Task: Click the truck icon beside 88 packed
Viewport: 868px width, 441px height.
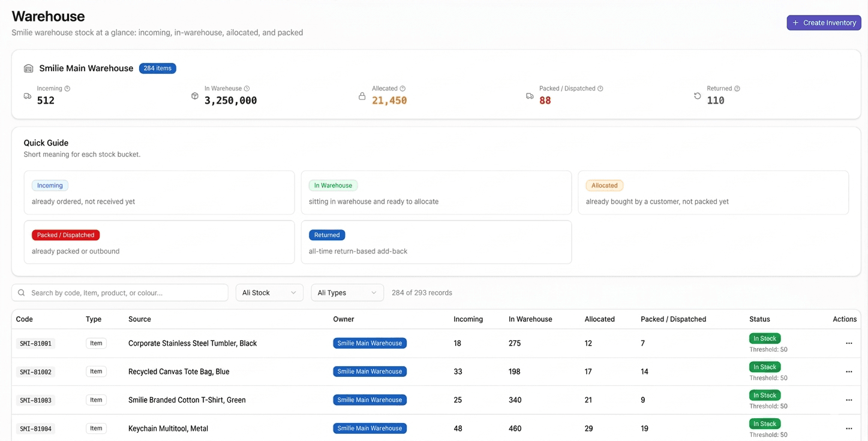Action: pos(530,96)
